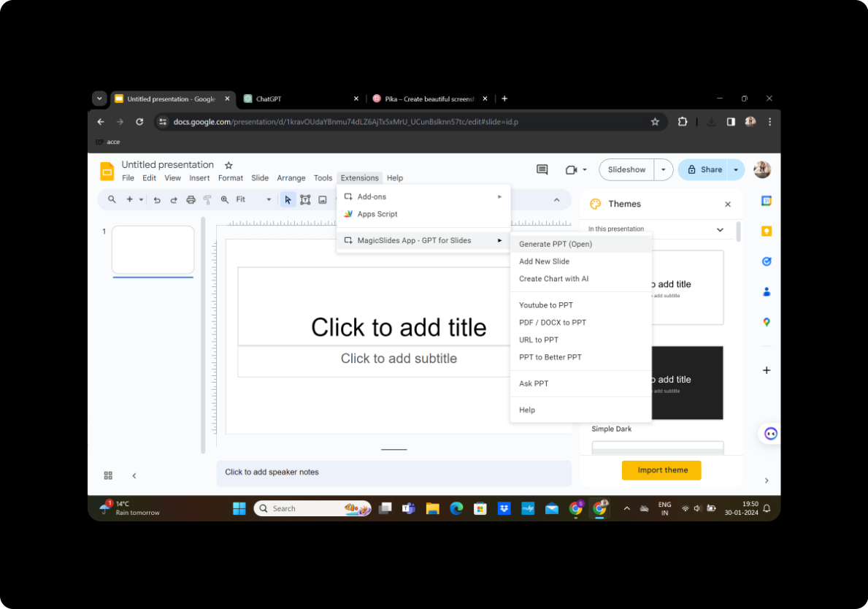Open the Arrange menu
This screenshot has height=609, width=868.
click(291, 178)
